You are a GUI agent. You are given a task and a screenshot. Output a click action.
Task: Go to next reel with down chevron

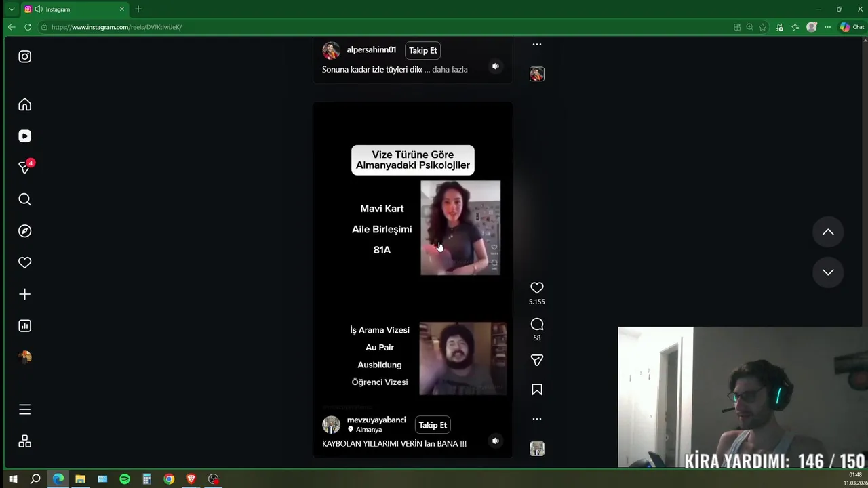[828, 272]
